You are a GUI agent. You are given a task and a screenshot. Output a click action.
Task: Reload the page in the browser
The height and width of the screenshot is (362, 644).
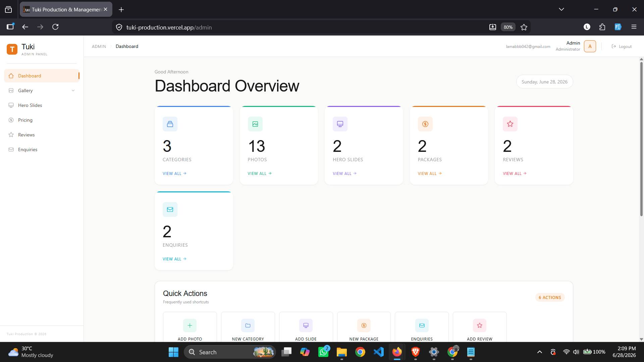[x=55, y=27]
